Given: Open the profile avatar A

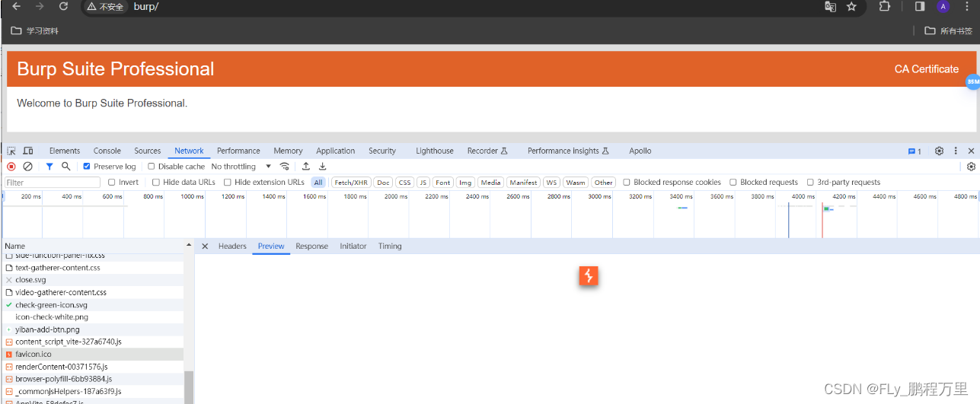Looking at the screenshot, I should tap(943, 7).
